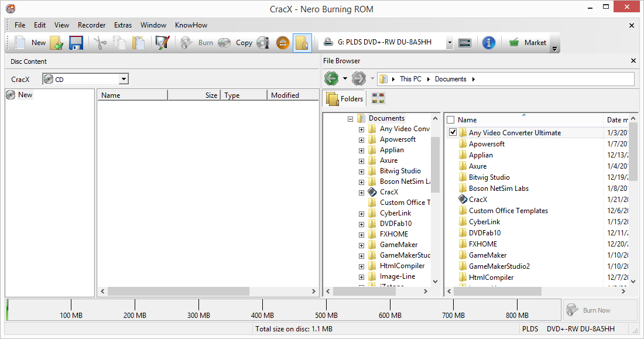
Task: Open Market via the green basket icon
Action: 514,42
